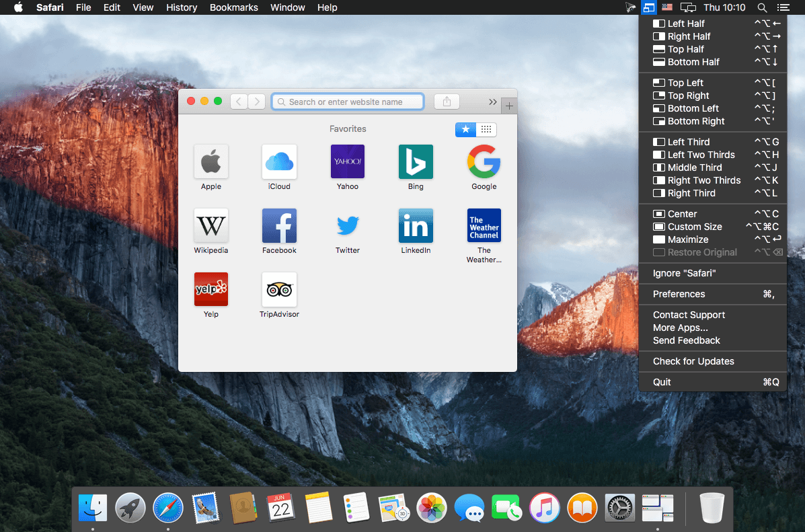This screenshot has height=532, width=805.
Task: Open Preferences from the dropdown menu
Action: coord(713,294)
